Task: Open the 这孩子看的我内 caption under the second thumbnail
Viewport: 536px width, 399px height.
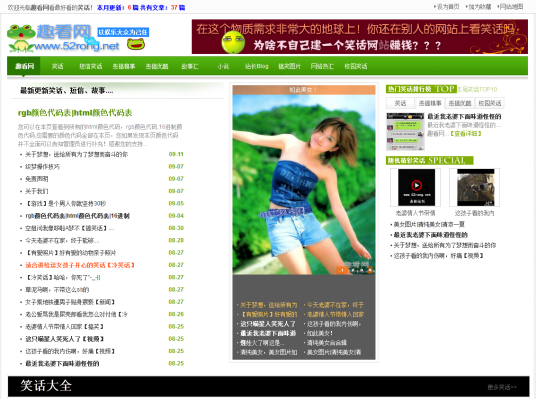Action: pyautogui.click(x=474, y=213)
